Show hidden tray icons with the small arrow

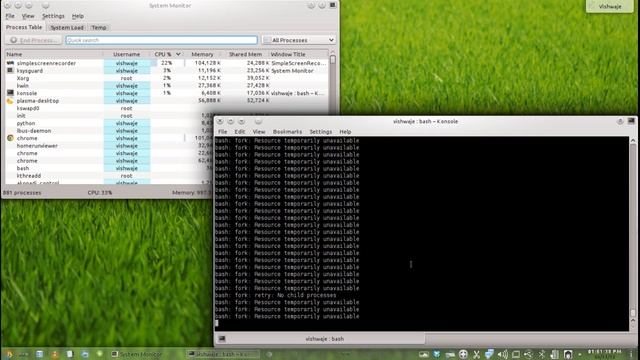pos(580,354)
